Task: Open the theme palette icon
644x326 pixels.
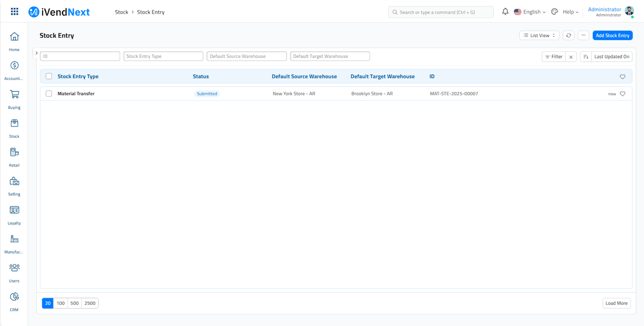Action: (554, 12)
